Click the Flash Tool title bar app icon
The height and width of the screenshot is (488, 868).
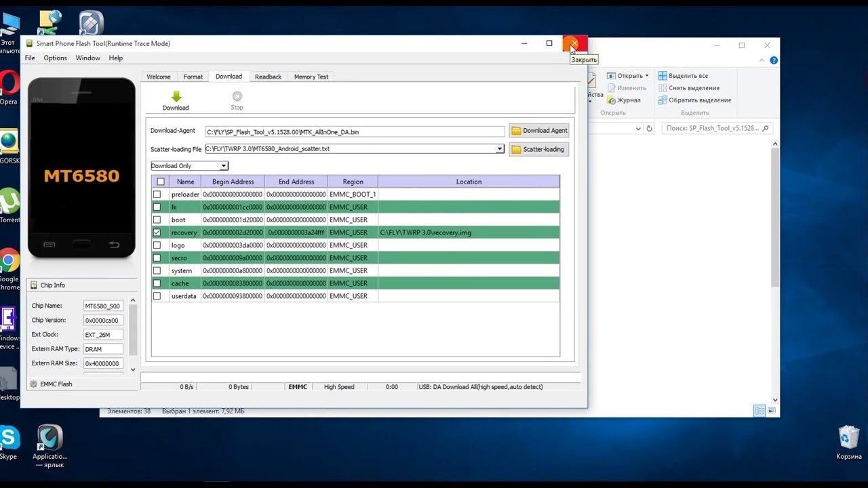(29, 43)
